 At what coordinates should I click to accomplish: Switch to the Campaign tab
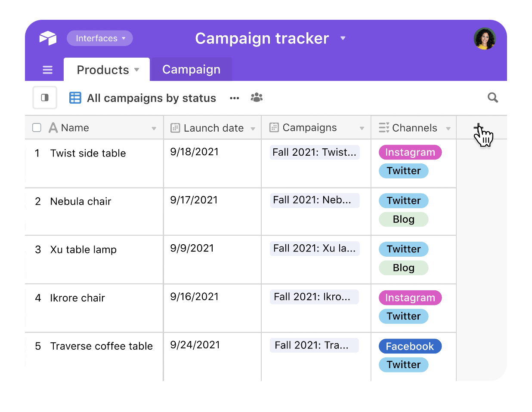click(x=192, y=69)
